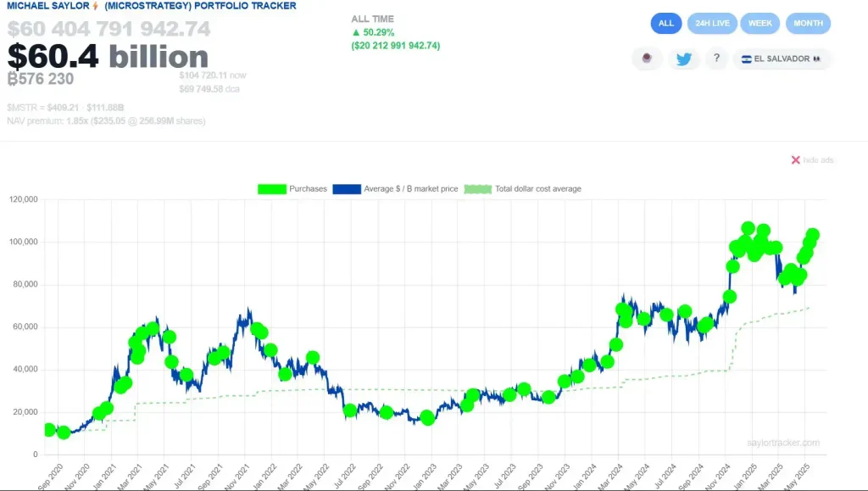Viewport: 868px width, 491px height.
Task: Click the $69 749.58 dca text
Action: point(209,89)
